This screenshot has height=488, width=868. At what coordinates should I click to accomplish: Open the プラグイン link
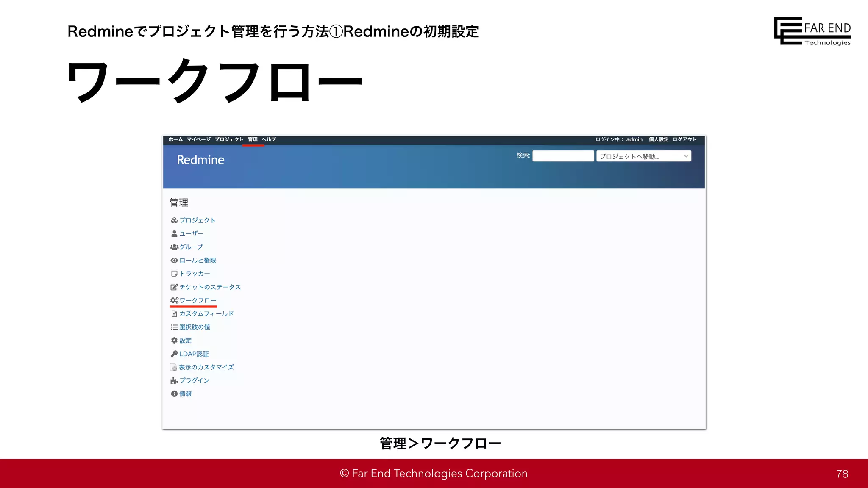(195, 380)
